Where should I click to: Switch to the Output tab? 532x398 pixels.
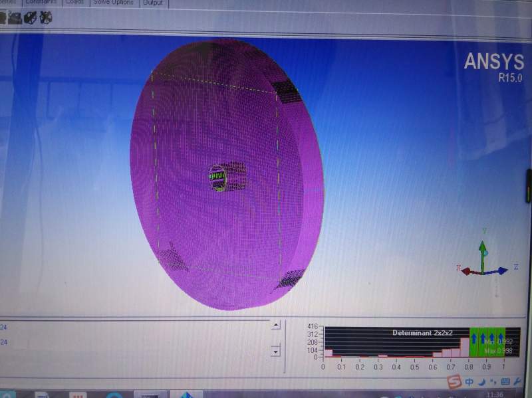[x=153, y=3]
